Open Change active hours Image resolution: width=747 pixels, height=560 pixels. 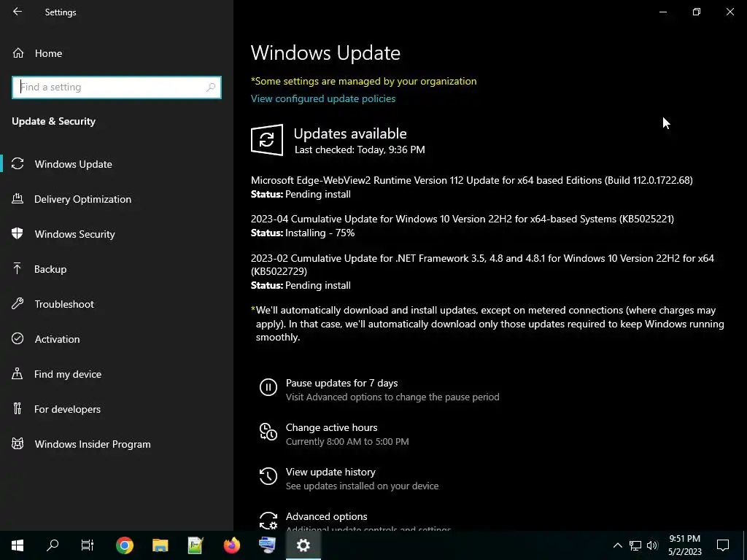tap(332, 427)
